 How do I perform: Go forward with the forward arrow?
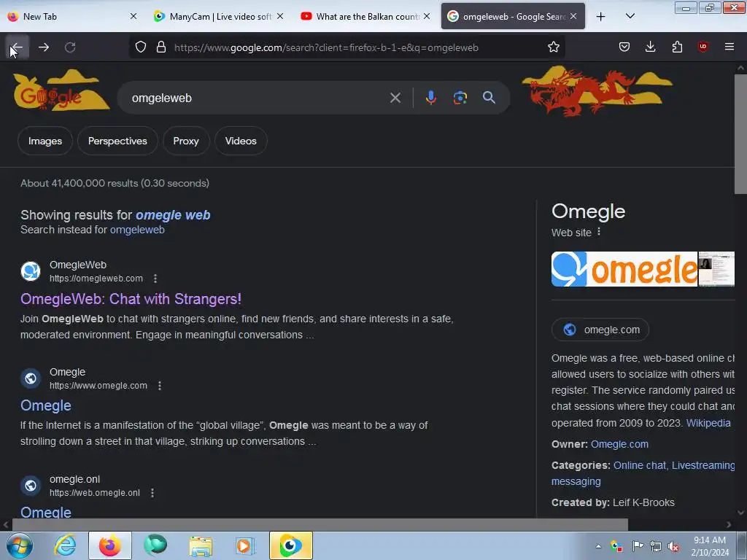coord(44,47)
